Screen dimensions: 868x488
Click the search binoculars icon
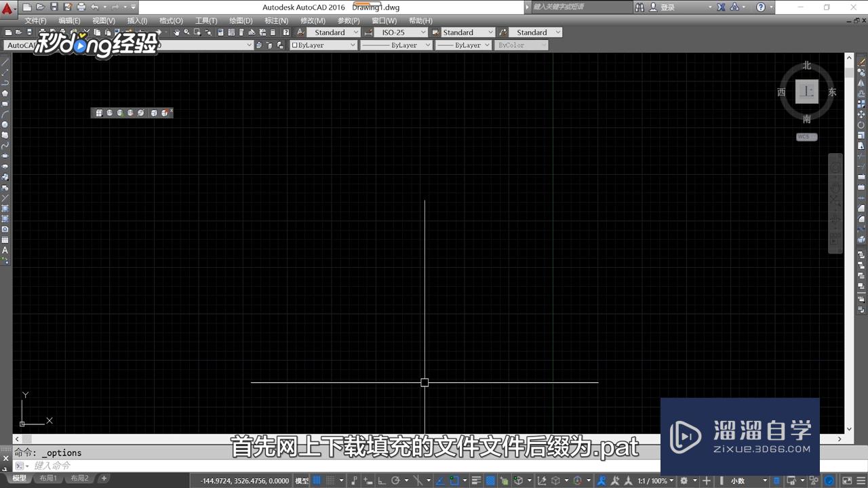click(640, 7)
